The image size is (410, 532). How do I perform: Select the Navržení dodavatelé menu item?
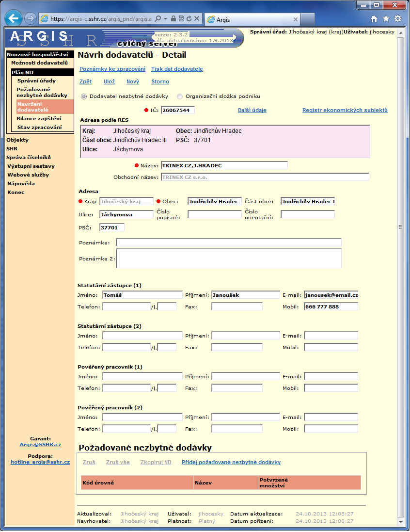coord(45,107)
